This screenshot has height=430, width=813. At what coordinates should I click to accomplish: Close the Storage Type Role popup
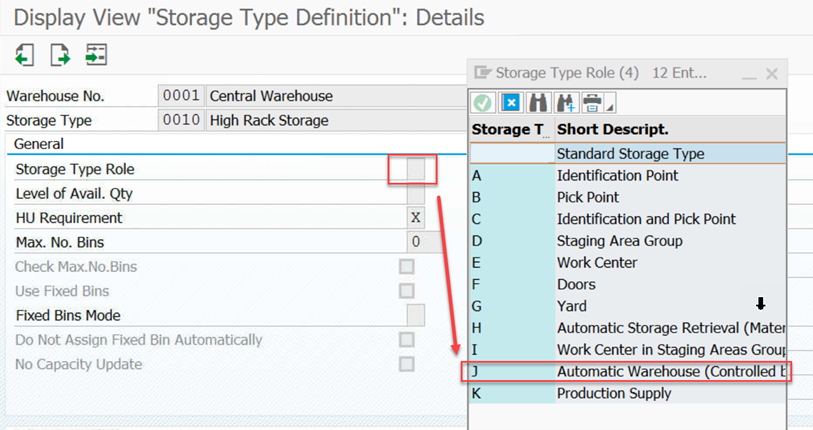coord(772,74)
